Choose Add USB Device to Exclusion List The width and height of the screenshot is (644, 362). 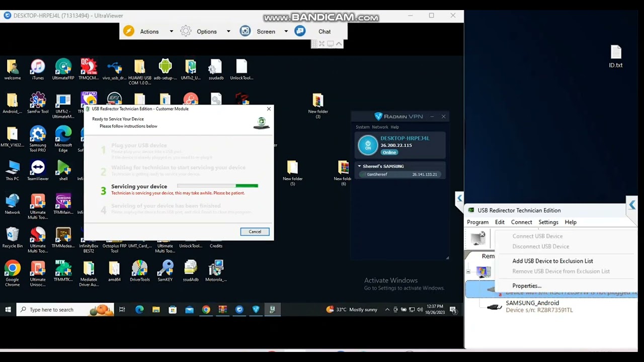pyautogui.click(x=552, y=261)
